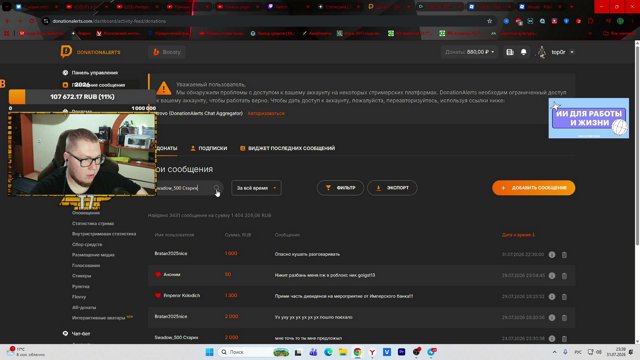Click the ИИ для работы и жизни banner
The image size is (640, 360).
[x=589, y=118]
